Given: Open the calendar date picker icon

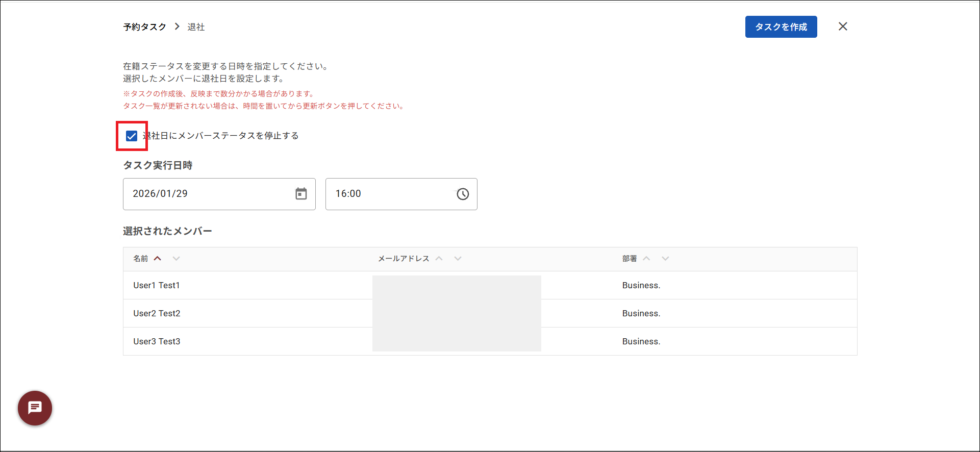Looking at the screenshot, I should tap(301, 194).
